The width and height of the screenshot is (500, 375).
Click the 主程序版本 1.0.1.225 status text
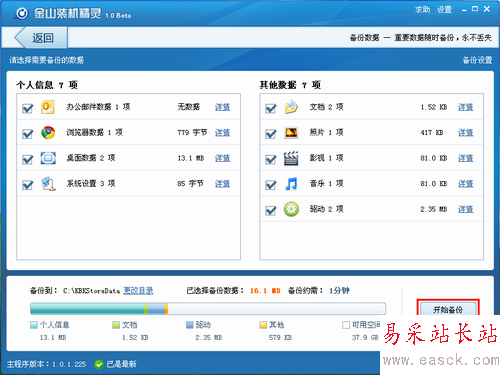(46, 364)
